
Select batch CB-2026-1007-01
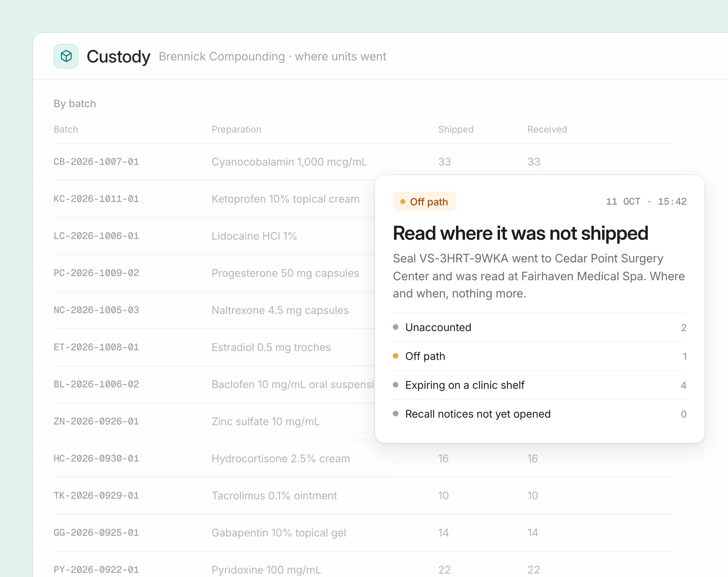96,162
